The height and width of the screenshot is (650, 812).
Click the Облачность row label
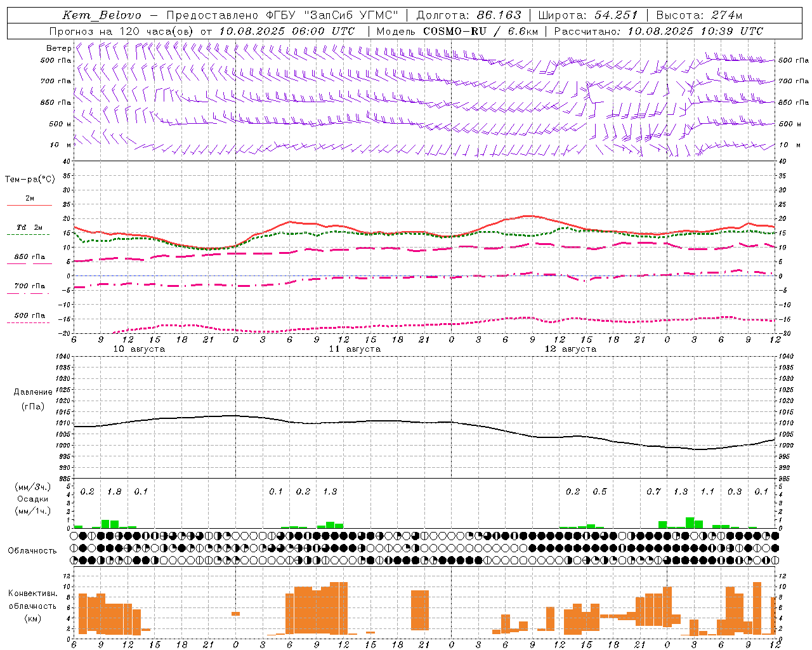(32, 551)
